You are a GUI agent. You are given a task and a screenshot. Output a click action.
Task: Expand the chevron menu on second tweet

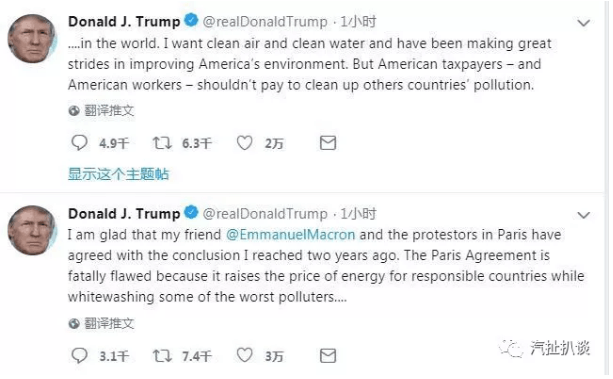coord(583,215)
